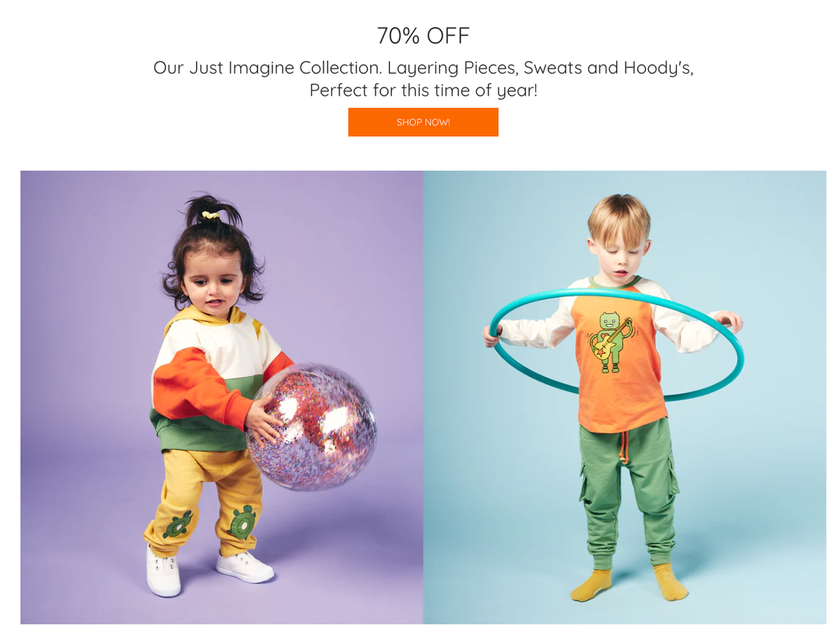Viewport: 840px width, 633px height.
Task: Click the 70% OFF heading
Action: [x=423, y=36]
